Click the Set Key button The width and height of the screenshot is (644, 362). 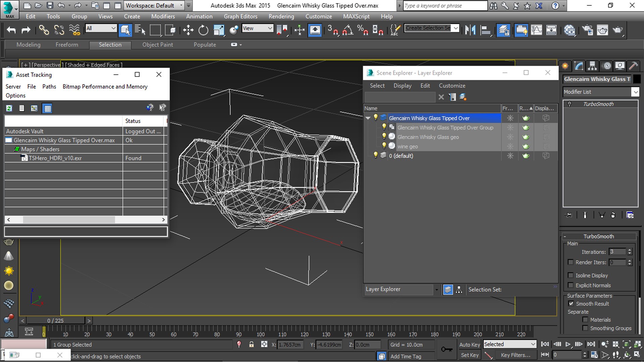470,355
